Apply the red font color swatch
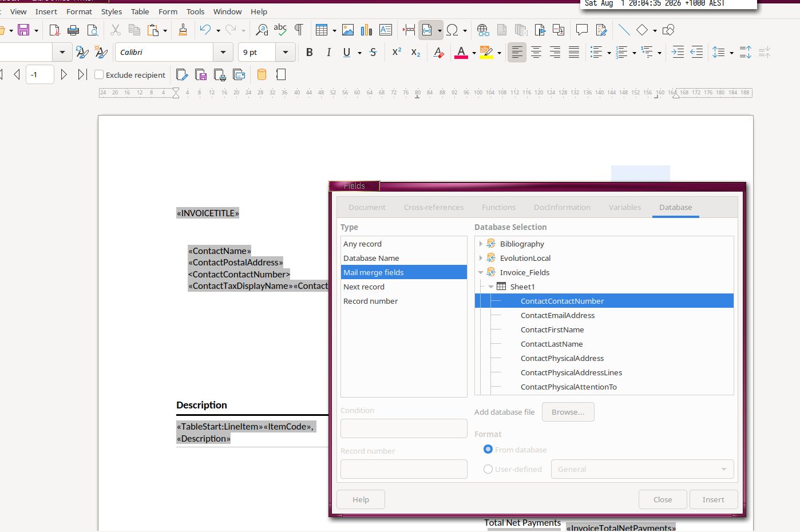 pos(461,52)
